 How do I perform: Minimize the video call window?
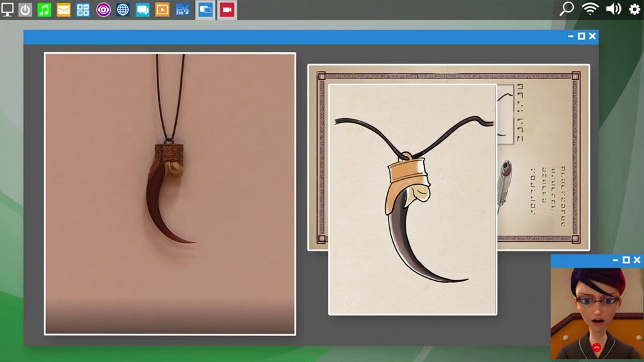click(x=615, y=260)
